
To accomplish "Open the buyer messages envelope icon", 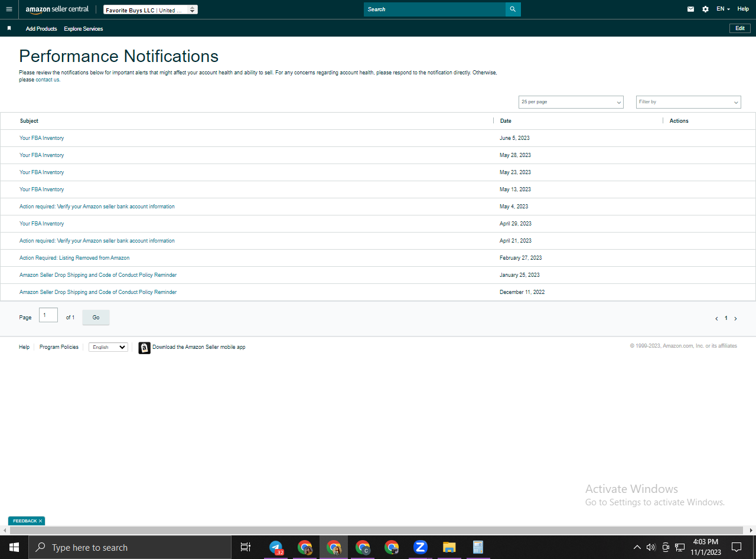I will click(690, 9).
